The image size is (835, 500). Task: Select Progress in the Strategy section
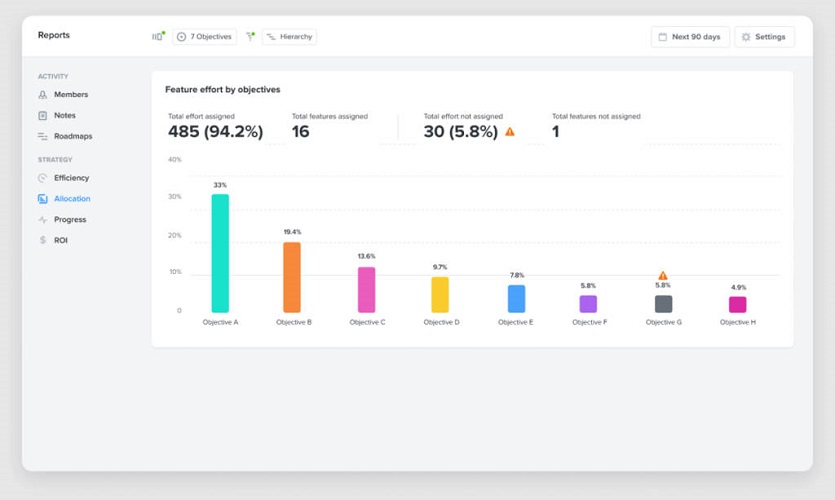[70, 220]
